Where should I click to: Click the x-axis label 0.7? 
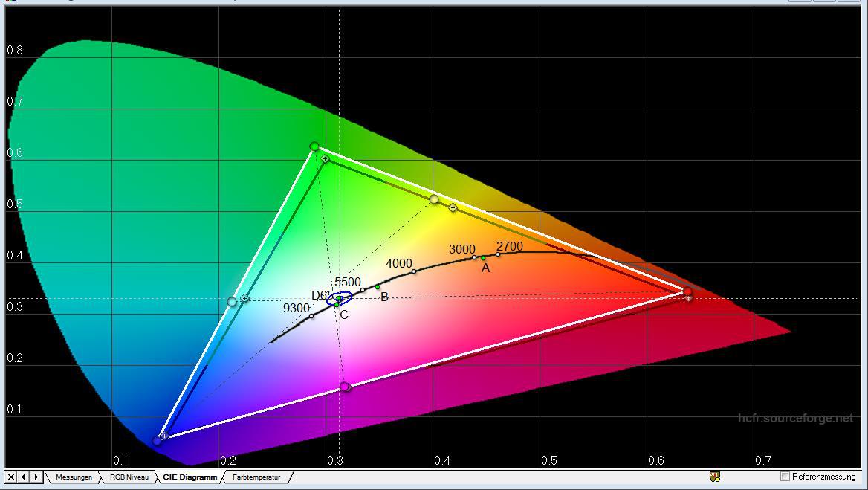(x=762, y=460)
